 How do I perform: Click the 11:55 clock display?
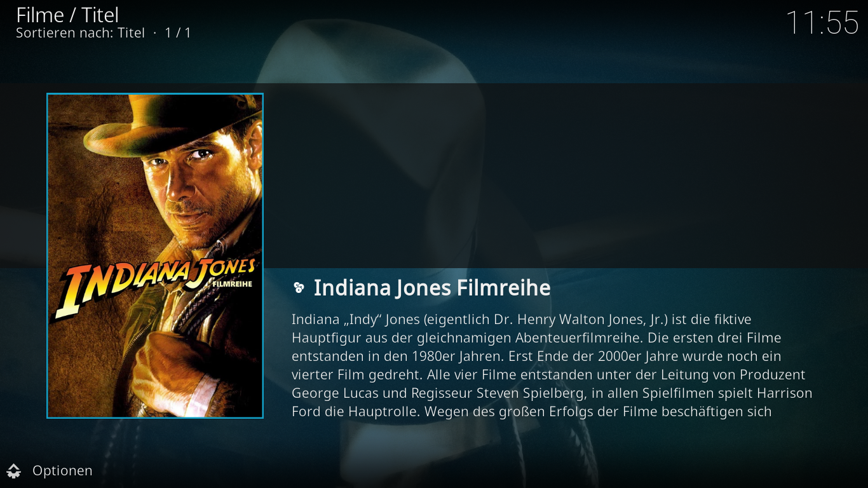click(x=822, y=23)
